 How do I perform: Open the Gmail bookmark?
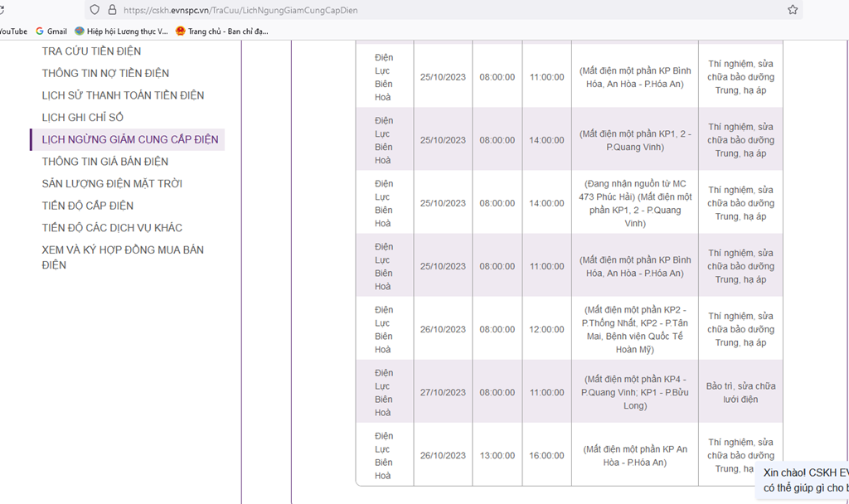pyautogui.click(x=51, y=31)
